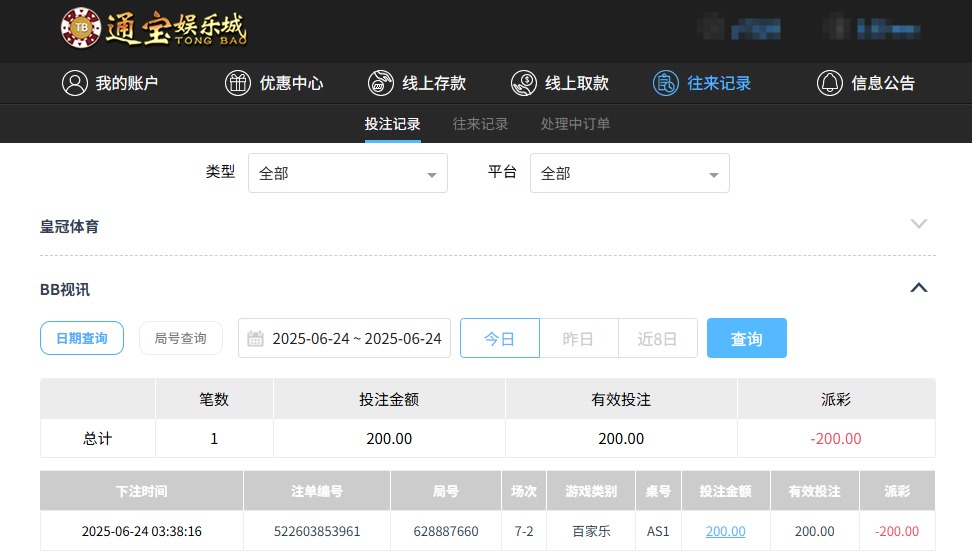Image resolution: width=972 pixels, height=560 pixels.
Task: Select 日期查询 search mode
Action: (x=82, y=338)
